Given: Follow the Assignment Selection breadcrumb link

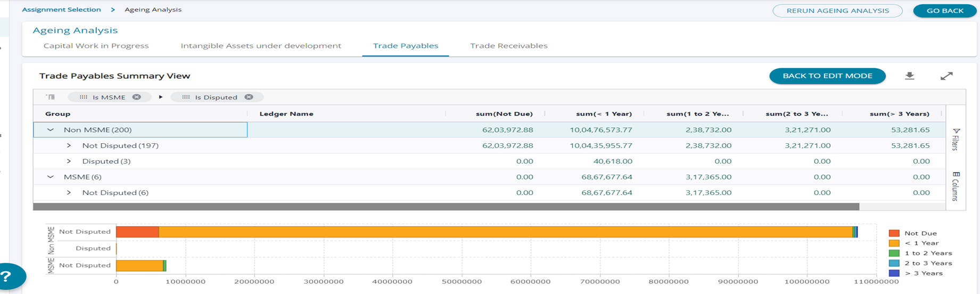Looking at the screenshot, I should tap(61, 10).
